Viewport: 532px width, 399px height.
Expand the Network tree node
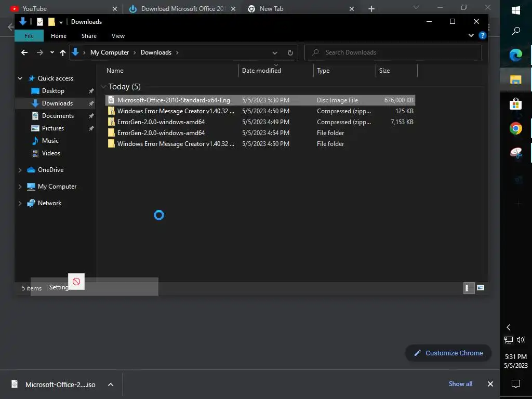coord(20,203)
